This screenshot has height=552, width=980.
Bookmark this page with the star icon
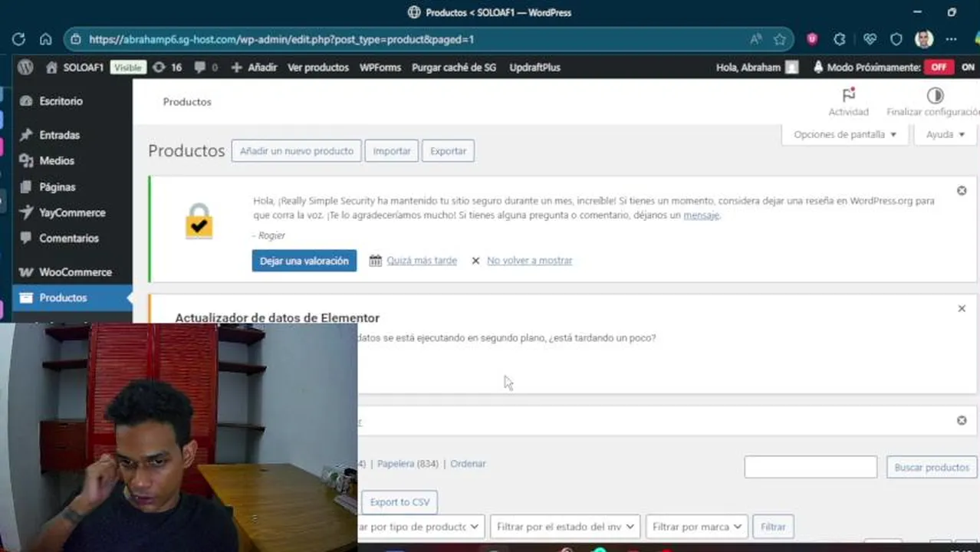tap(780, 39)
